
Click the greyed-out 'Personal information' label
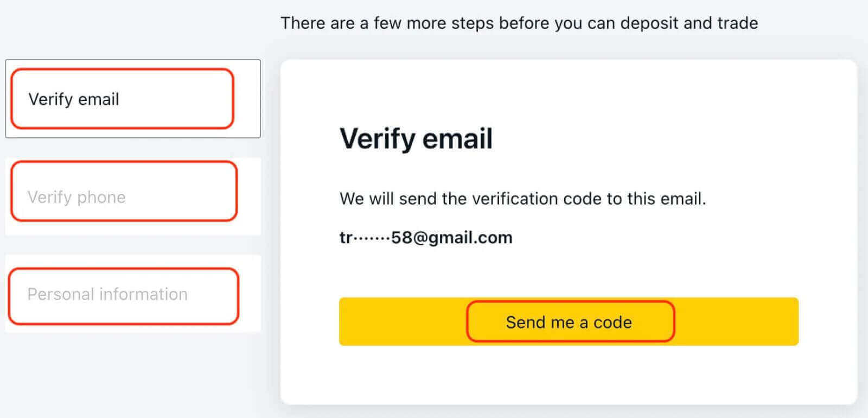tap(107, 294)
